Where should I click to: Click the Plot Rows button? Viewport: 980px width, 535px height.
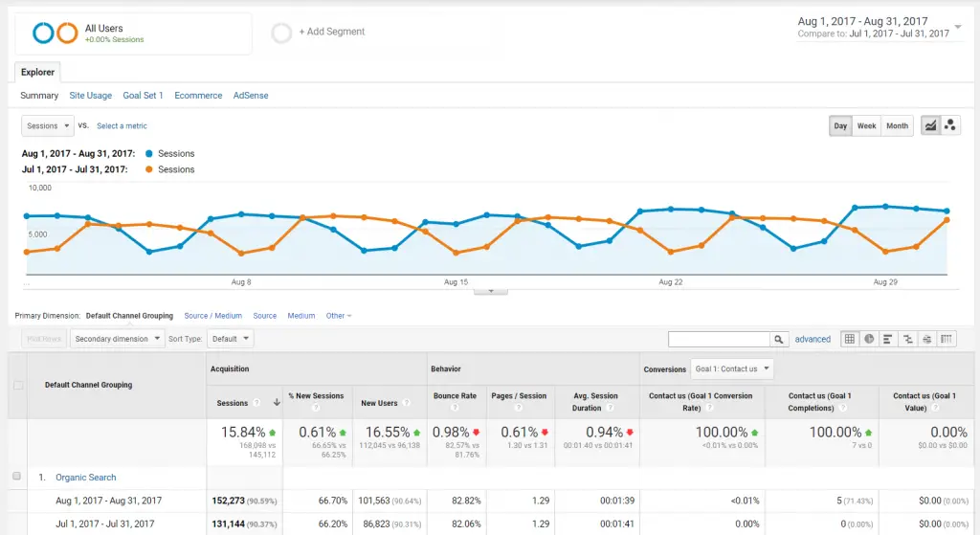(44, 339)
